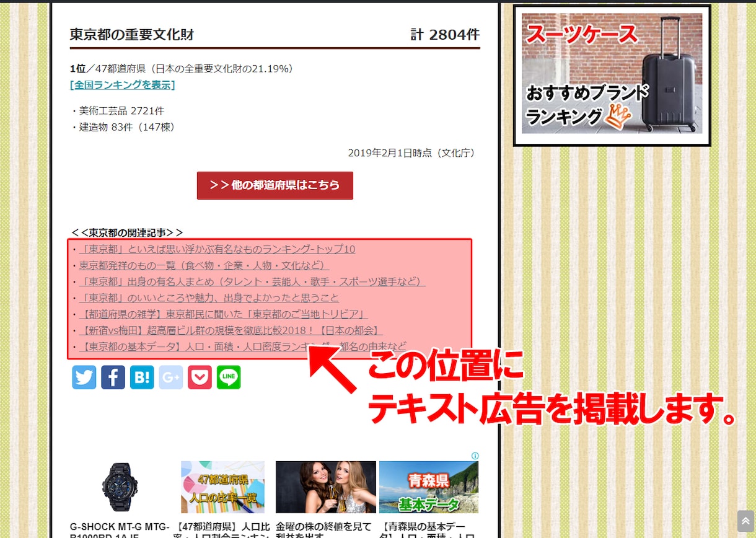The image size is (756, 538).
Task: Open 東京都民に聞いたご当地トリビア link
Action: [x=224, y=314]
